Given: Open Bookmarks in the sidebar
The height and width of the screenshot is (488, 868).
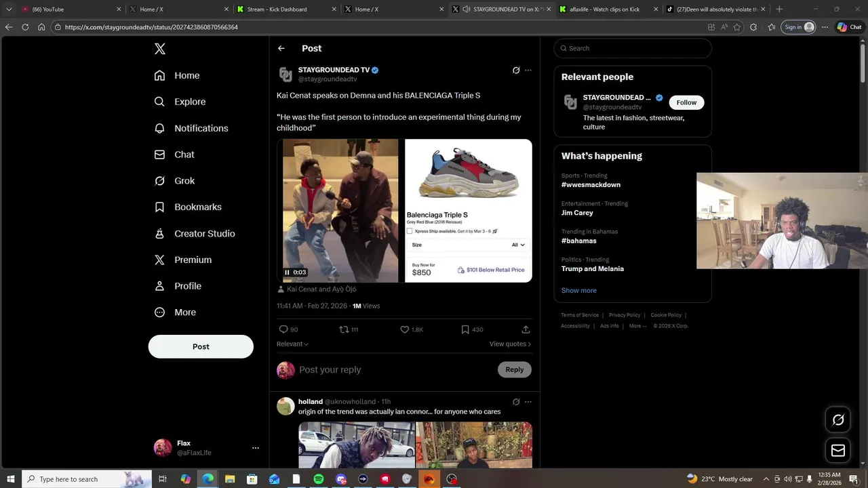Looking at the screenshot, I should tap(188, 207).
